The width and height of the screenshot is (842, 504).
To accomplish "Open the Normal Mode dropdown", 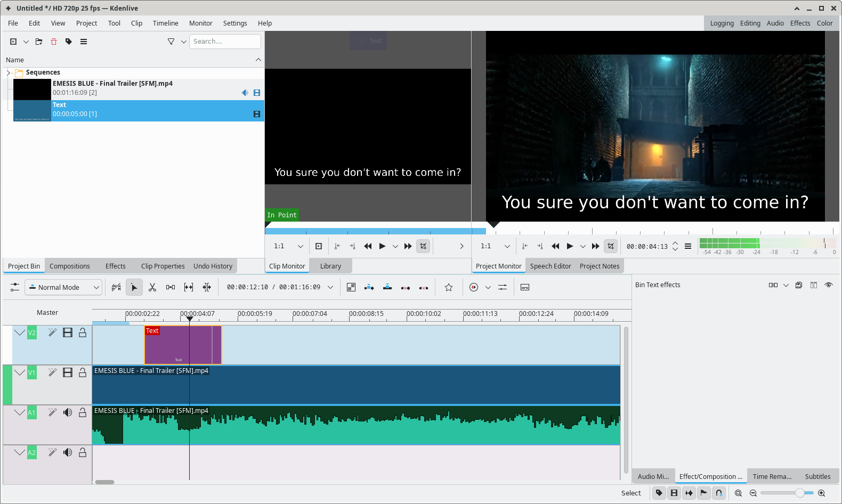I will pyautogui.click(x=63, y=287).
